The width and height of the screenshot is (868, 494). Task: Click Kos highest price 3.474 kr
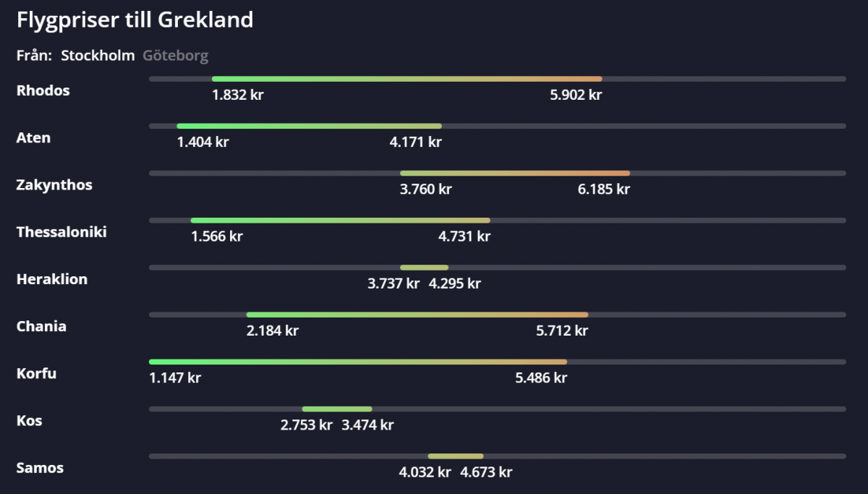pos(367,425)
